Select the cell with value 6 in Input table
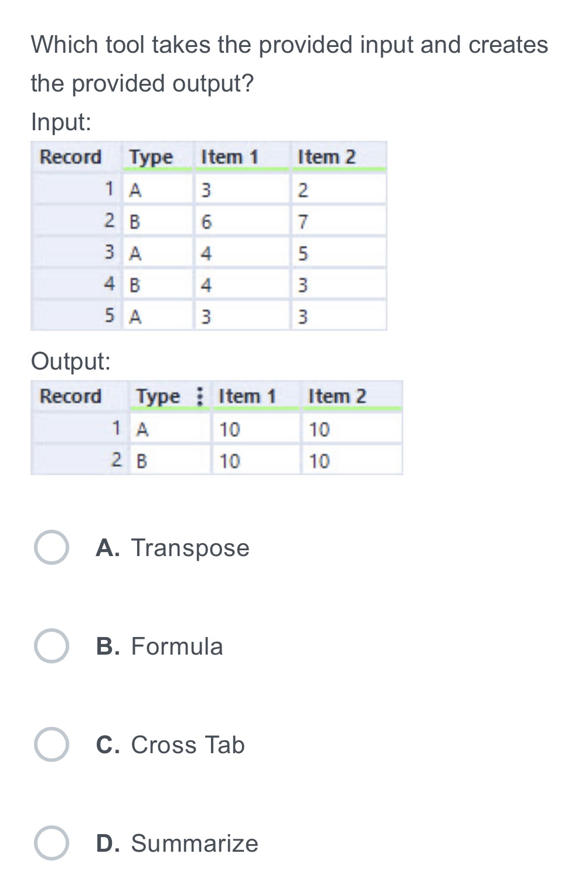Image resolution: width=588 pixels, height=884 pixels. coord(242,222)
